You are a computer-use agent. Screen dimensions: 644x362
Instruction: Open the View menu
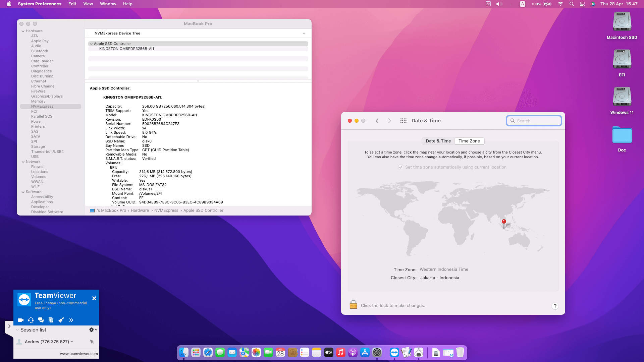(x=88, y=4)
